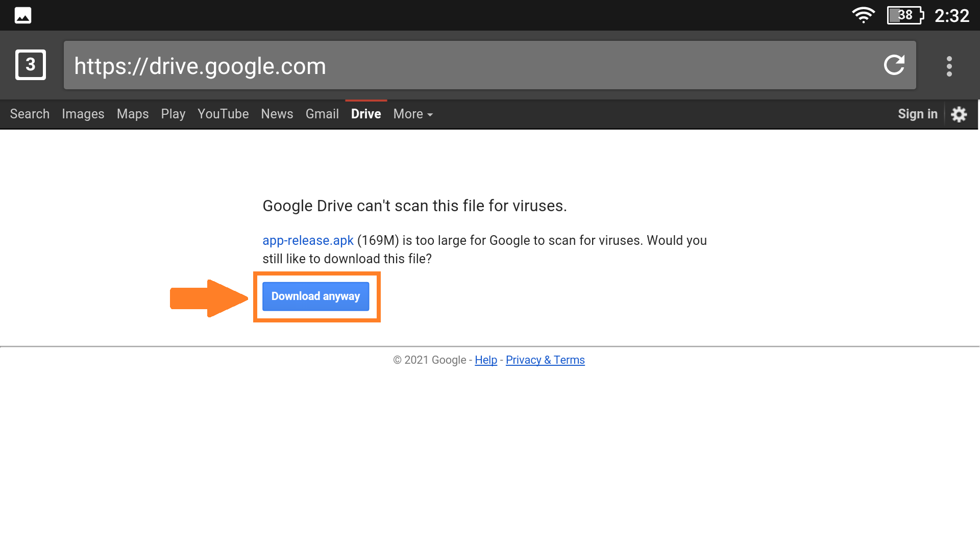Image resolution: width=980 pixels, height=551 pixels.
Task: Tap the Wi-Fi status icon
Action: (863, 15)
